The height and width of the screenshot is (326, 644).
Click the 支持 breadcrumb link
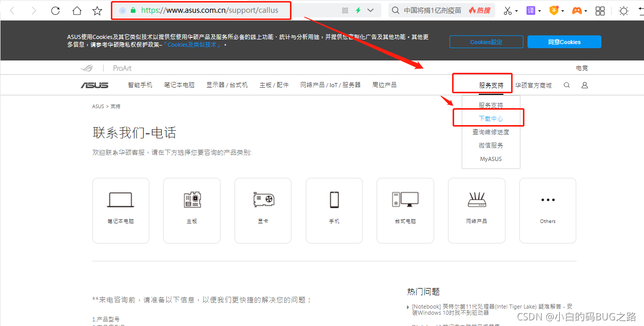tap(115, 107)
